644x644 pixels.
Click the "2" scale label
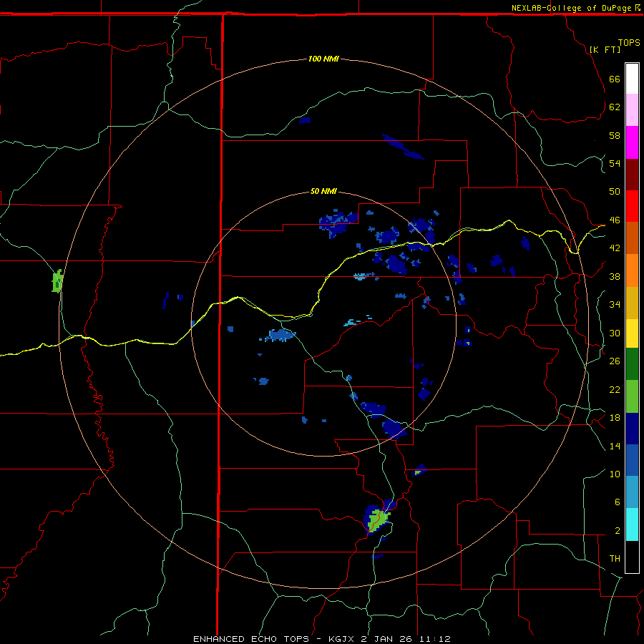pos(618,530)
